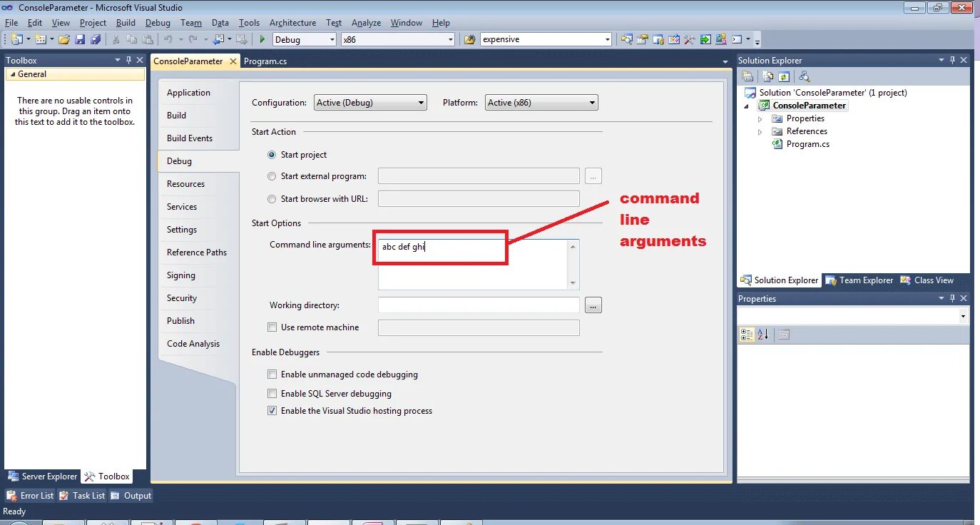Open the Command Window toolbar icon

(x=737, y=39)
